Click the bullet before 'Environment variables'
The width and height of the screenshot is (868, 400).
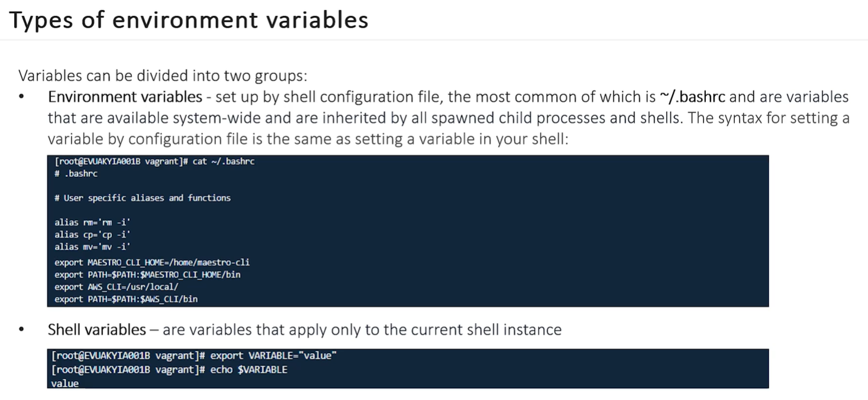pos(22,98)
